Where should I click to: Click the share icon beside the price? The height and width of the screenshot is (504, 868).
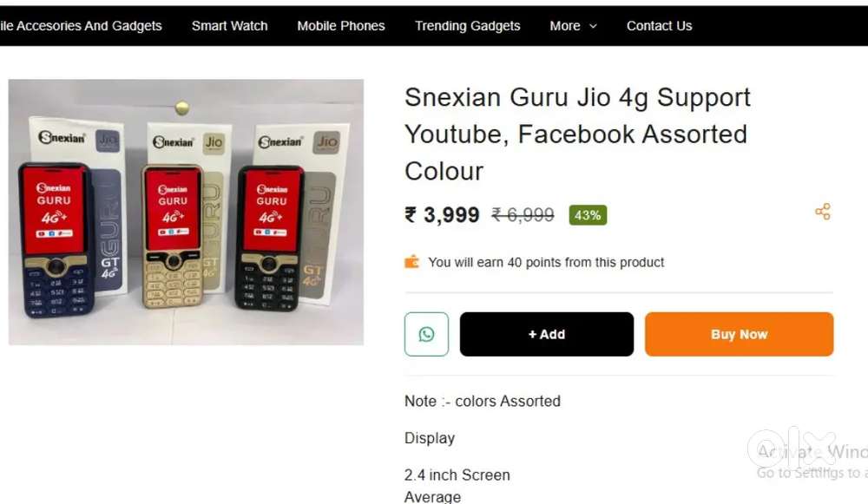click(823, 212)
